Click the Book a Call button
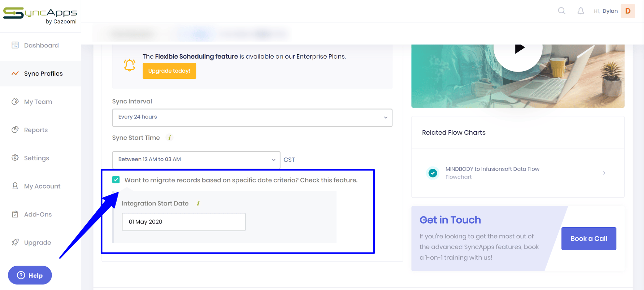 tap(588, 239)
